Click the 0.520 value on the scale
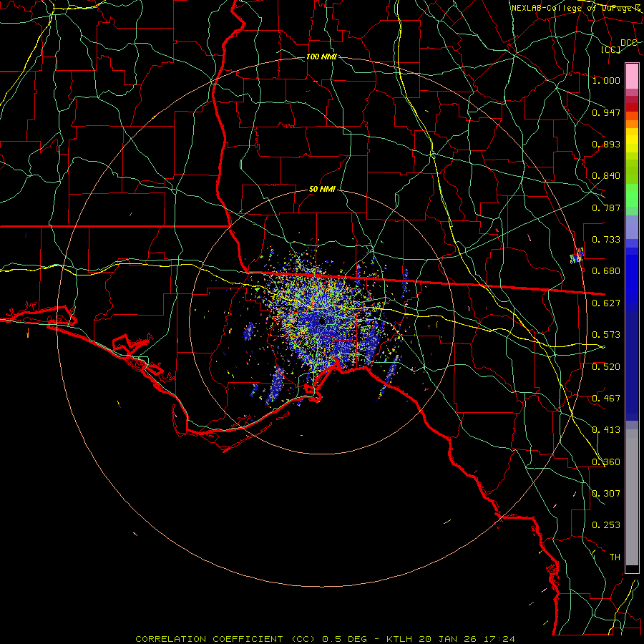The width and height of the screenshot is (644, 644). coord(606,367)
